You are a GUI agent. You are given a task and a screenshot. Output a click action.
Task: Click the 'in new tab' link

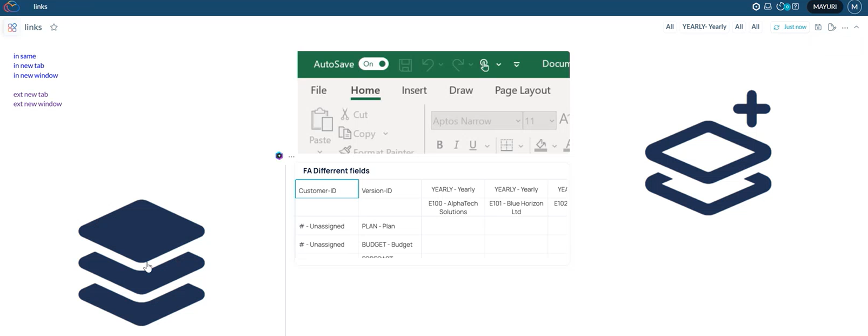[x=29, y=65]
